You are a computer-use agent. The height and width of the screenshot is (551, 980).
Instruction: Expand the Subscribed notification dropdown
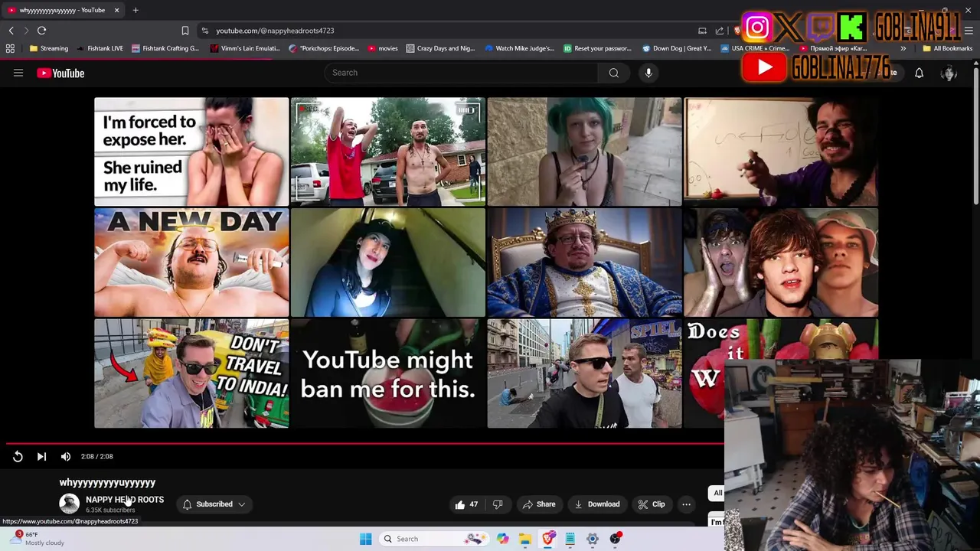click(214, 504)
